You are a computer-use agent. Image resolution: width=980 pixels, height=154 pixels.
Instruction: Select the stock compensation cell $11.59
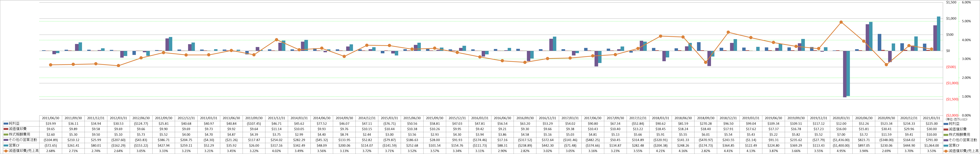(x=886, y=134)
